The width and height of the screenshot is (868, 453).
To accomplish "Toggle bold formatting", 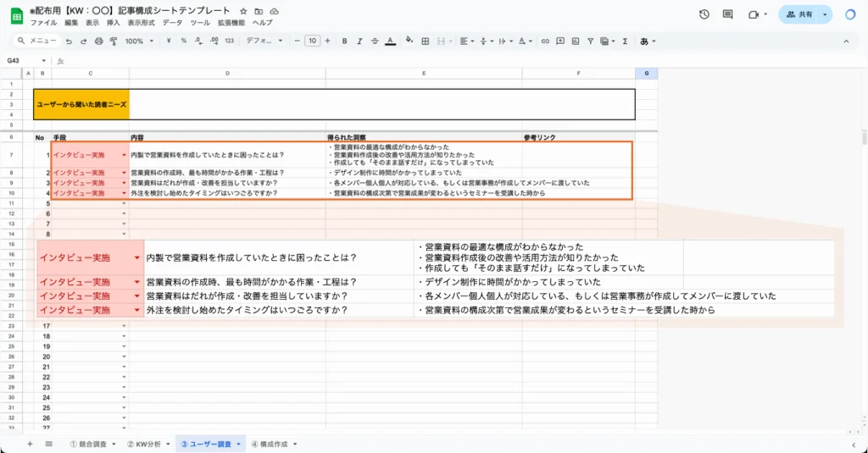I will [344, 41].
